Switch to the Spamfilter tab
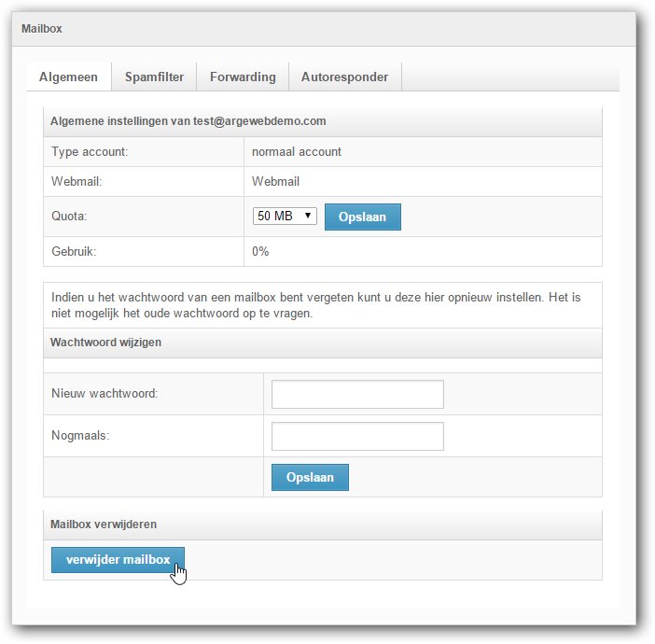 (x=154, y=77)
